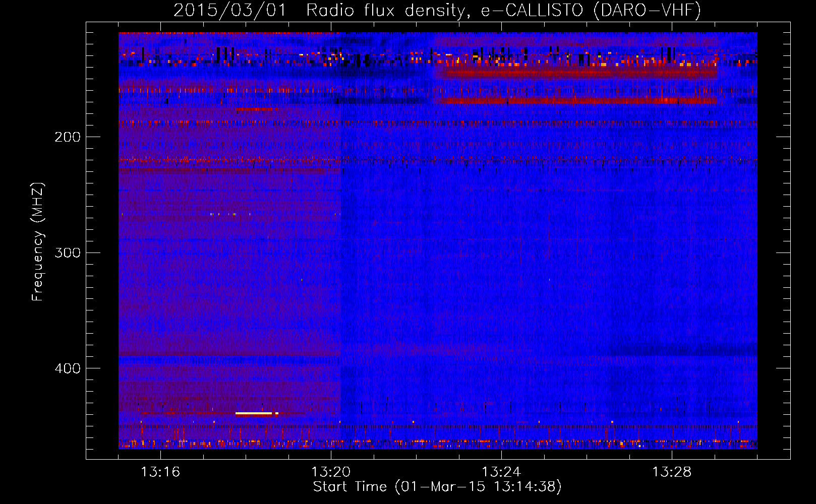Click the 400 frequency tick label
The image size is (816, 504).
tap(68, 368)
